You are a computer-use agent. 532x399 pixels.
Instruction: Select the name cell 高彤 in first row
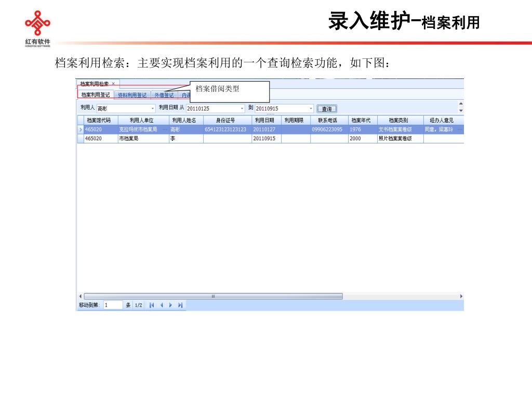click(187, 129)
